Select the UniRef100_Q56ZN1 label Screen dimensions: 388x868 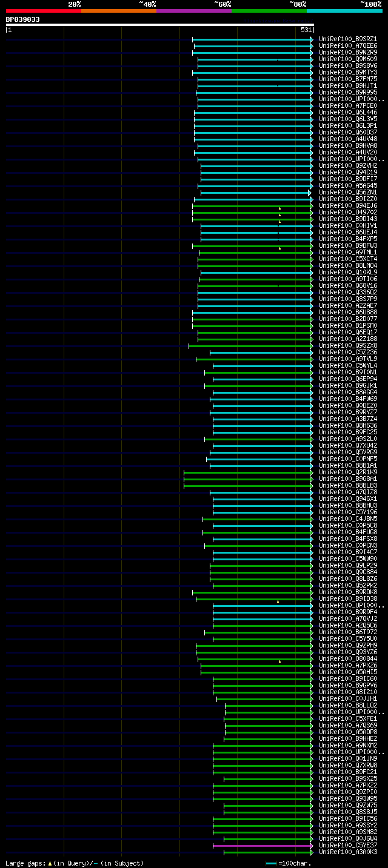[x=348, y=192]
